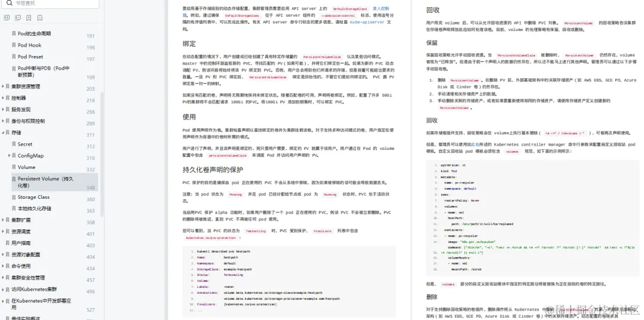644x320 pixels.
Task: Click bookmark icon beside Secret
Action: click(14, 144)
